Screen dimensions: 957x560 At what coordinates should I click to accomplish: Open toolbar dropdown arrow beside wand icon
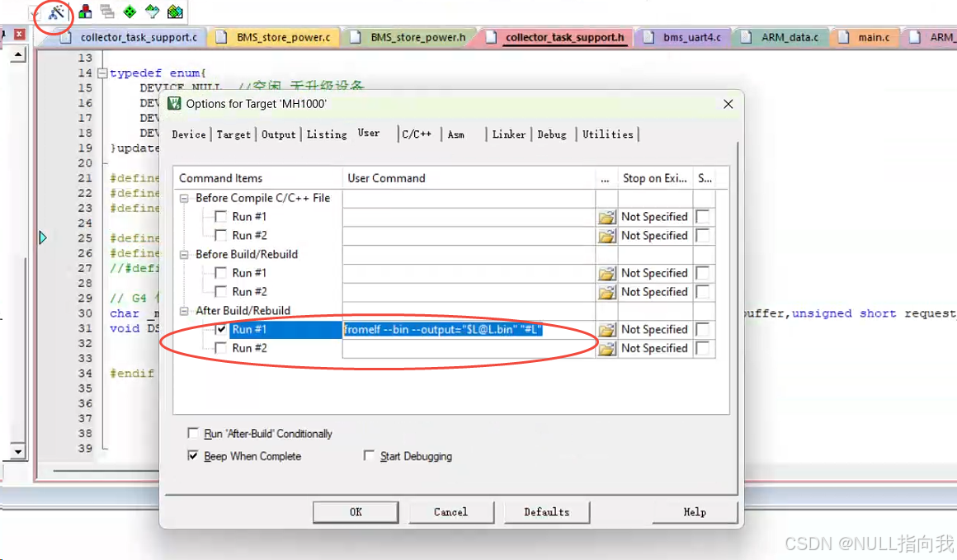pyautogui.click(x=34, y=13)
